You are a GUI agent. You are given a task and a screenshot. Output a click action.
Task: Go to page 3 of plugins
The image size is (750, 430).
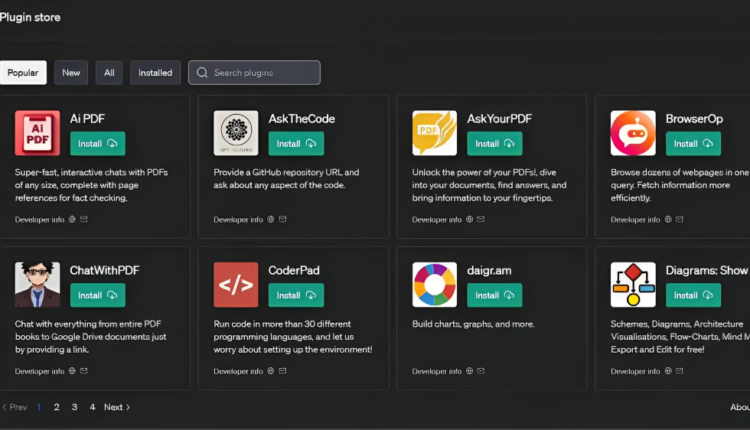74,407
